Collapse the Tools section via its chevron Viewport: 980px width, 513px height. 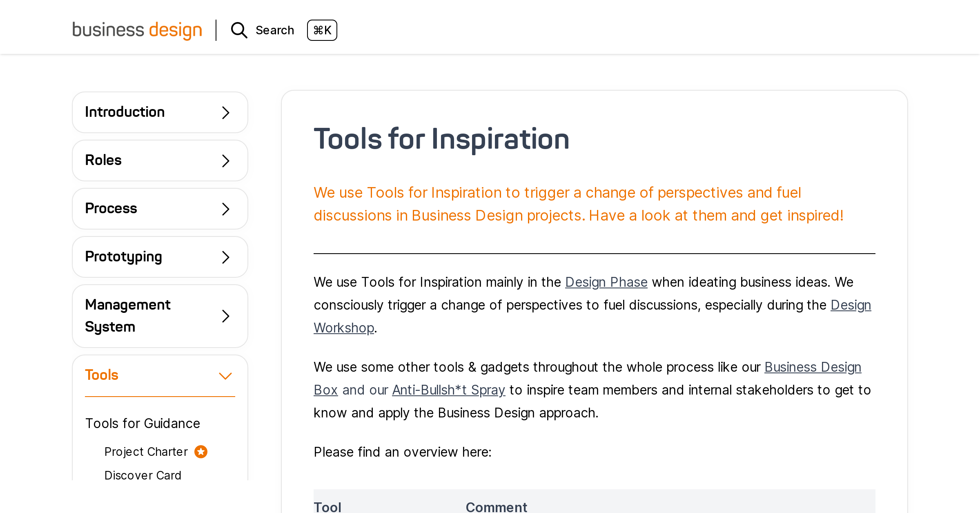(225, 375)
